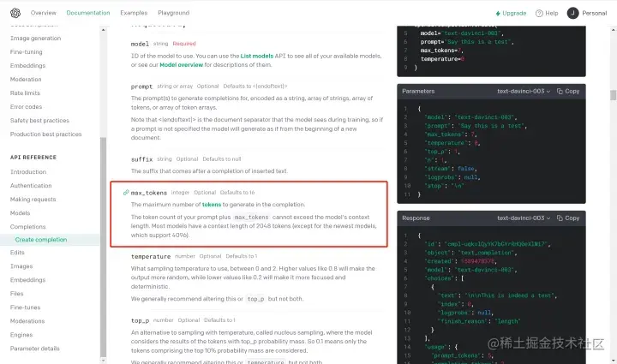Open Fine-tunes in the sidebar
The image size is (617, 364).
[x=26, y=307]
